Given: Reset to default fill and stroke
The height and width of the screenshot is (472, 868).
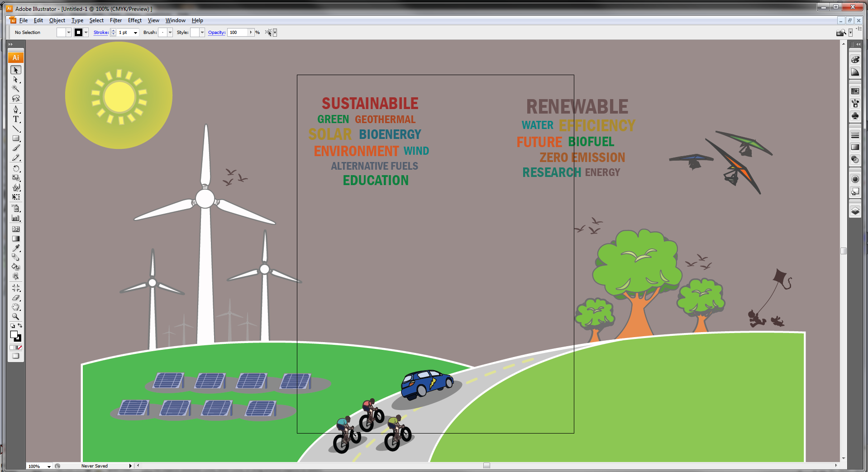Looking at the screenshot, I should pyautogui.click(x=12, y=326).
